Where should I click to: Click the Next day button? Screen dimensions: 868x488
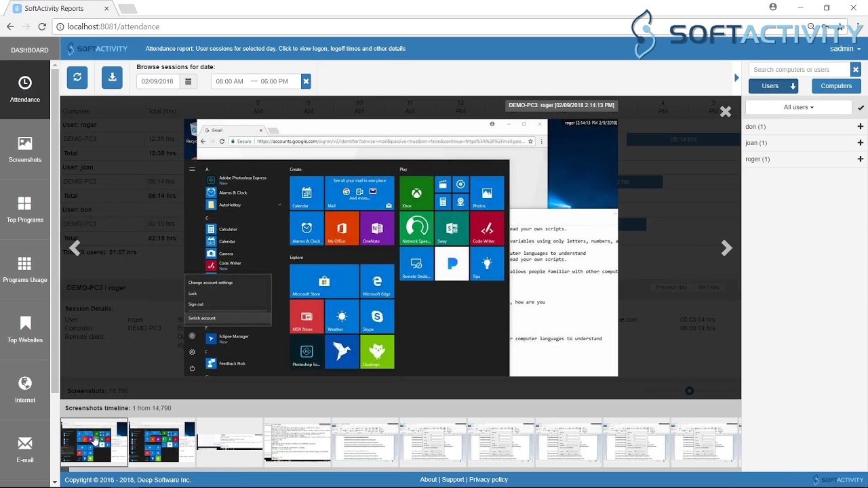(709, 287)
